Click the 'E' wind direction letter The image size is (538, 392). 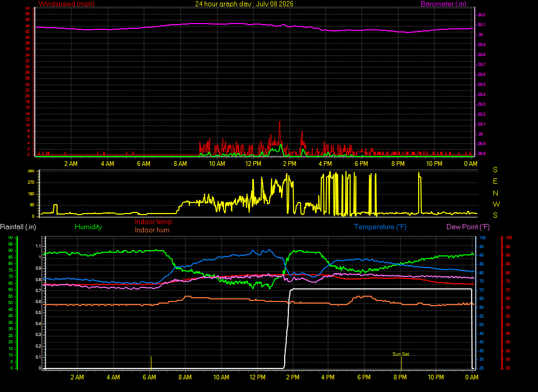click(x=495, y=181)
